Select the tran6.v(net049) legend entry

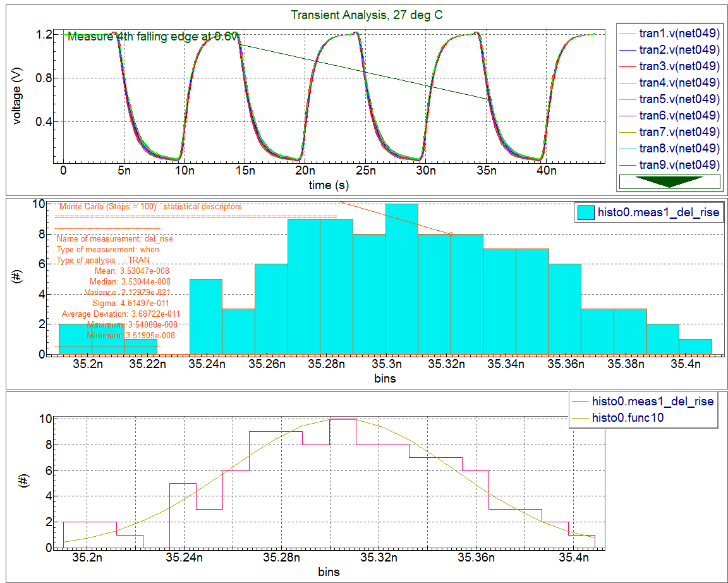coord(679,115)
